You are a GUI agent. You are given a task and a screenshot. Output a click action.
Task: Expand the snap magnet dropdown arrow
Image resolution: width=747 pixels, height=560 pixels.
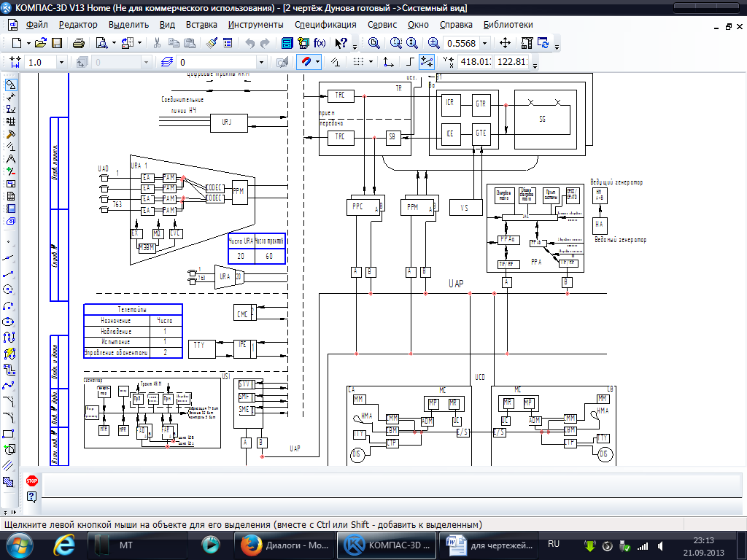point(318,62)
